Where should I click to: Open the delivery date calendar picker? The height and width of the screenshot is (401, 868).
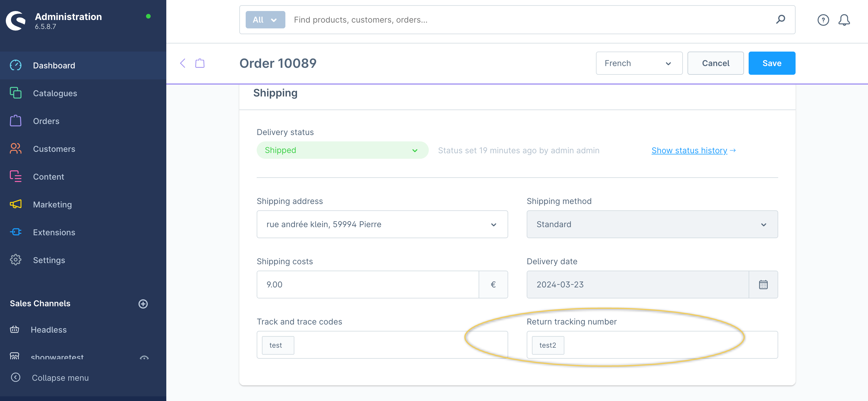tap(763, 285)
